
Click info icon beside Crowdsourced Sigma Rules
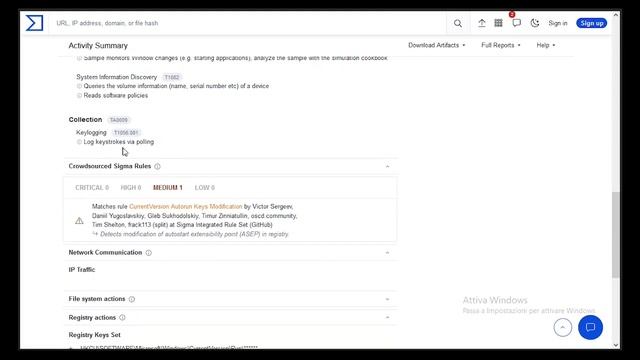tap(158, 167)
